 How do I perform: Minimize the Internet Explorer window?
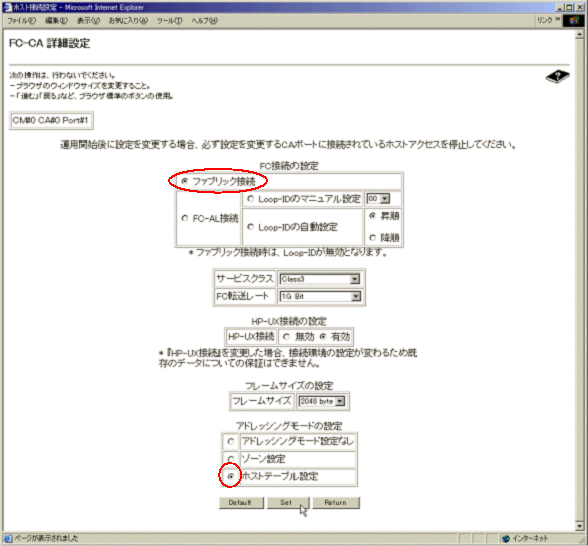tap(560, 7)
